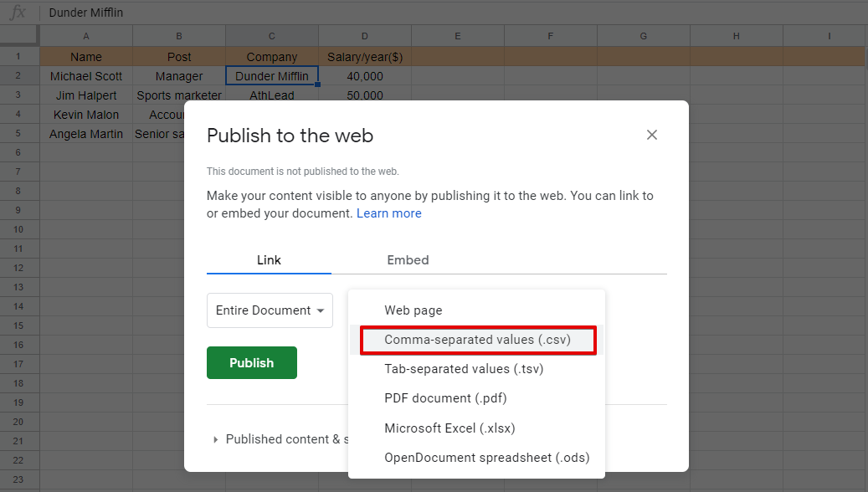Click the select-all corner box
The height and width of the screenshot is (492, 868).
(18, 36)
